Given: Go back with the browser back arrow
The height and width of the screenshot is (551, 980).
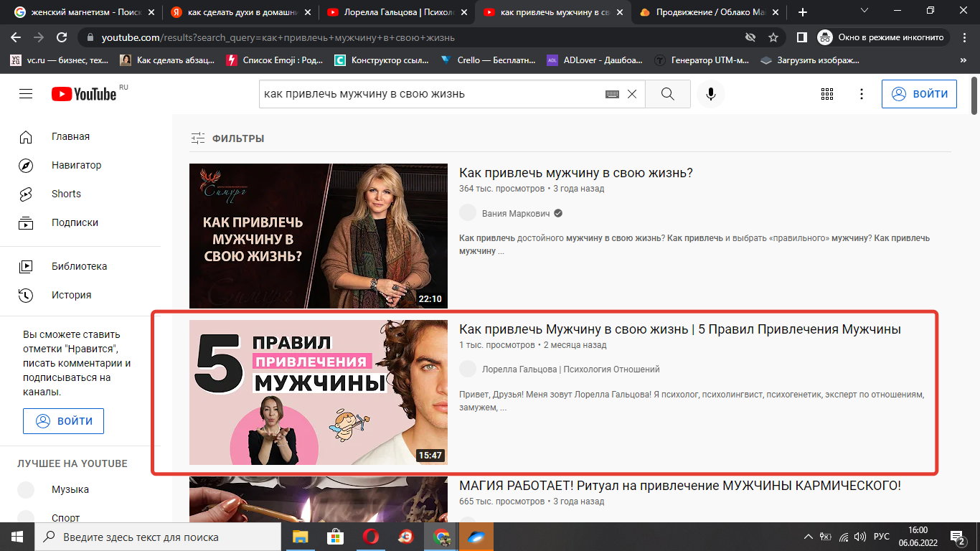Looking at the screenshot, I should pos(17,37).
